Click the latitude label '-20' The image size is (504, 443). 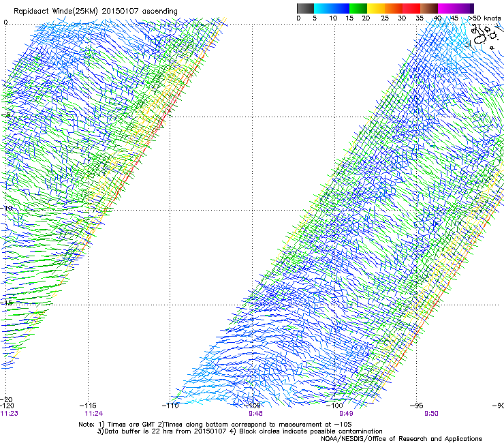[6, 400]
